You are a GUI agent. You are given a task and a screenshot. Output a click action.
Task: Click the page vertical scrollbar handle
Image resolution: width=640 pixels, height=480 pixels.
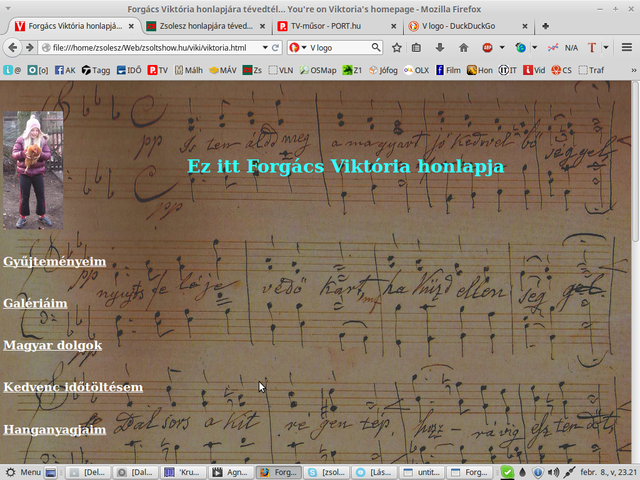(636, 161)
